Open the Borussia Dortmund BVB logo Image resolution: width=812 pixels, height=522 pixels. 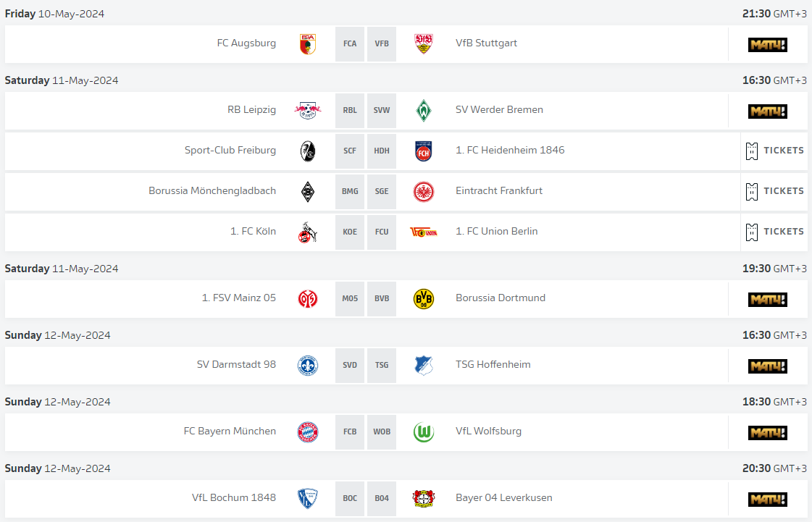click(424, 299)
